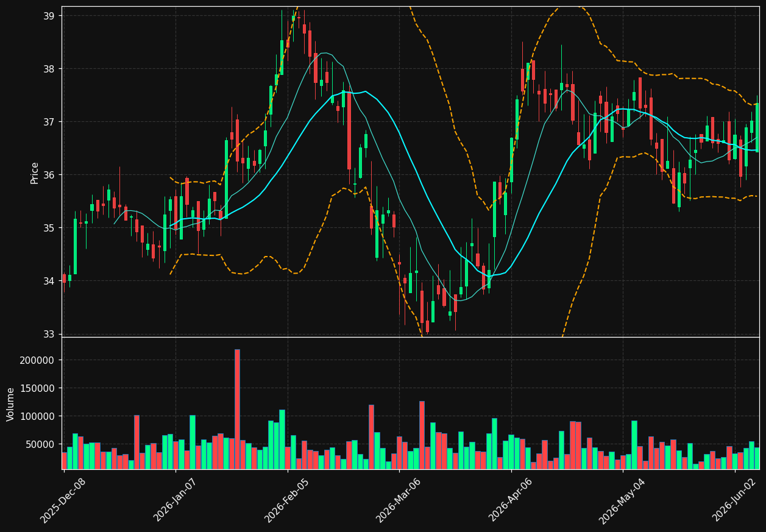Image resolution: width=766 pixels, height=532 pixels.
Task: Click the tallest red volume bar
Action: pyautogui.click(x=237, y=409)
